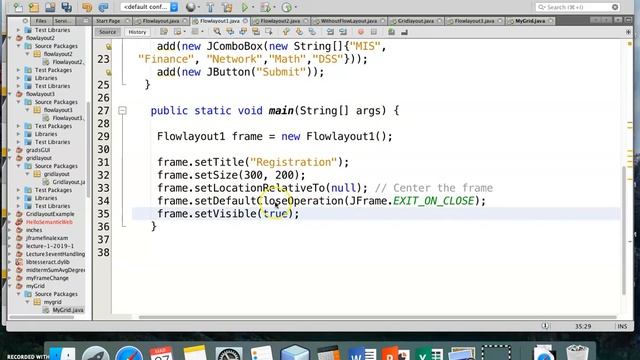Run the project with green play icon
Screen dimensions: 640x360
(244, 7)
